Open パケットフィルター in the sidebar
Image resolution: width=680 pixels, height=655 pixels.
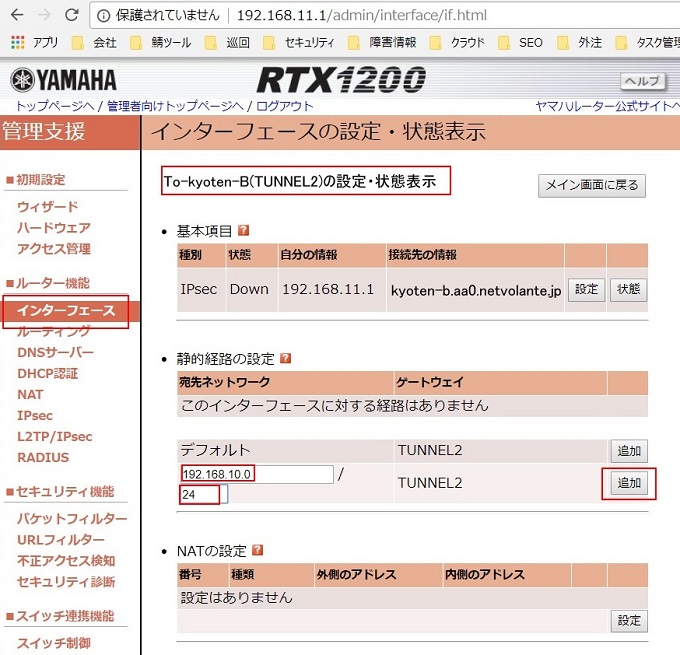[72, 519]
